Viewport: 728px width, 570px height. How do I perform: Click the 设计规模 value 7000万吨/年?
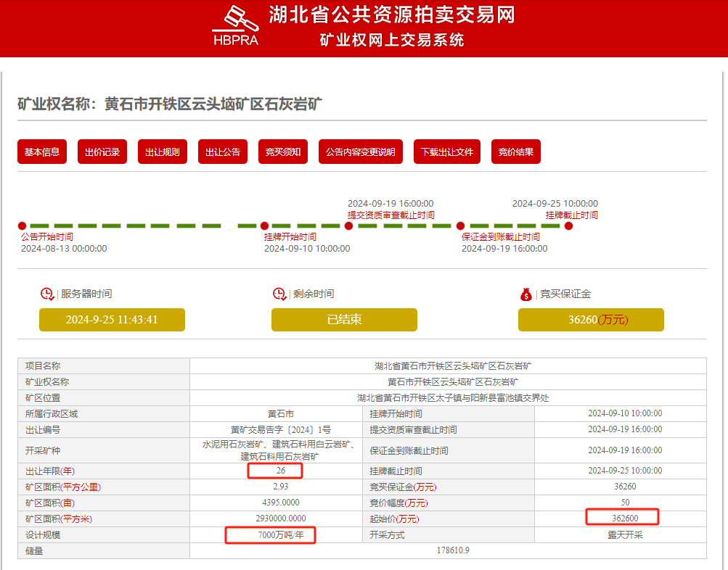tap(280, 534)
